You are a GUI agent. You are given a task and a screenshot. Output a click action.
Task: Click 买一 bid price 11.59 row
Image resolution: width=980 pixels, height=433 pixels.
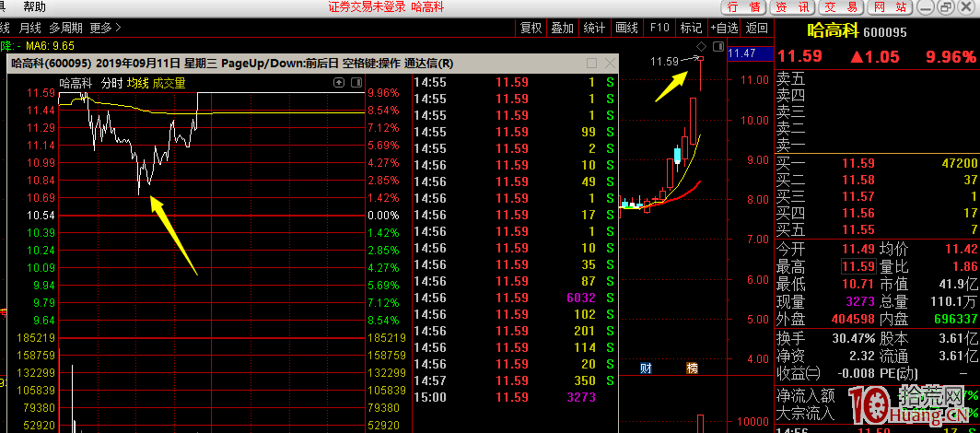pos(876,164)
